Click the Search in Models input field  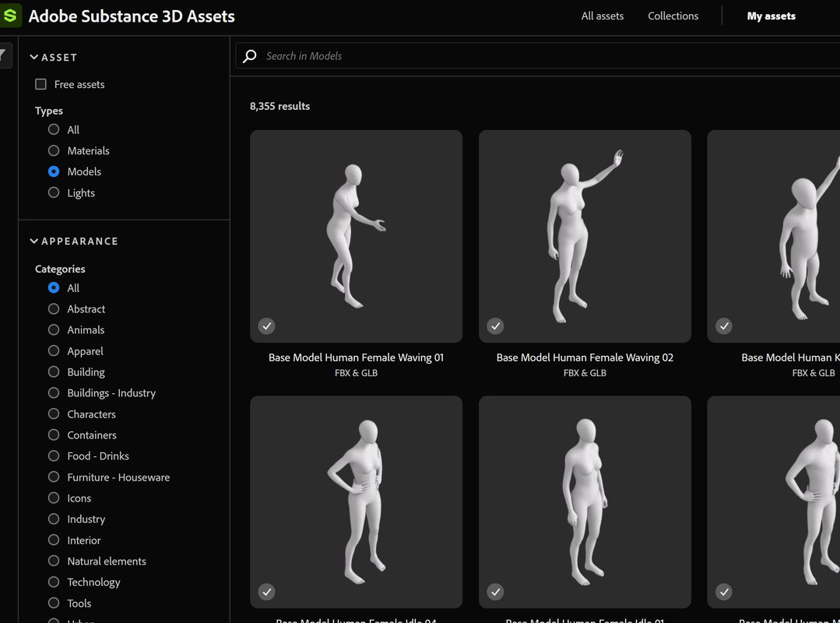point(538,56)
